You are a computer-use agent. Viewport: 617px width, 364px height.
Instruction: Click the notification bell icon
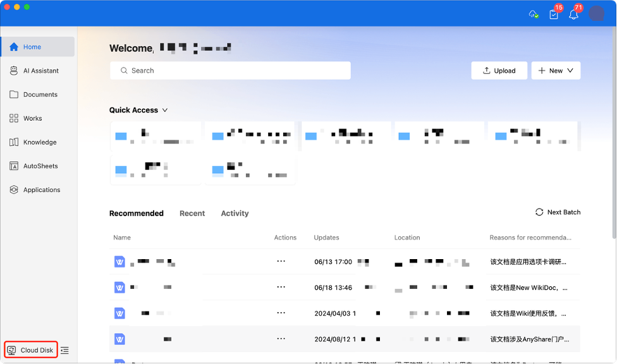(573, 14)
